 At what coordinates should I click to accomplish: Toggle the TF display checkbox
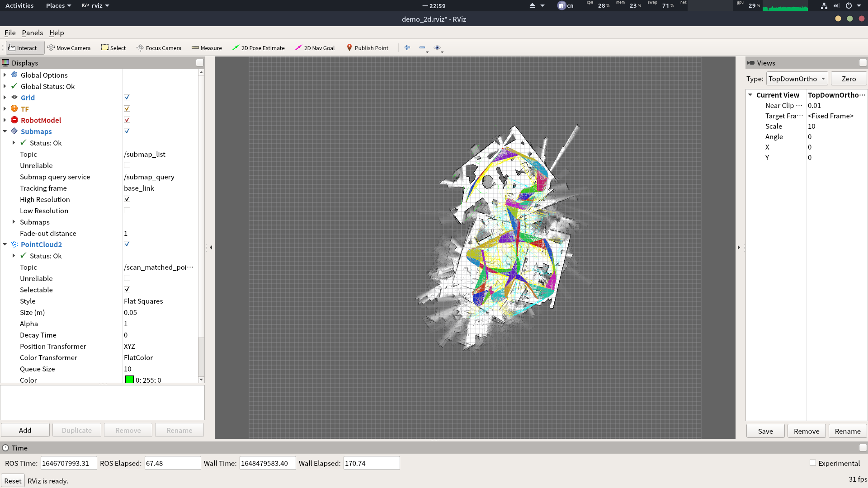(x=127, y=108)
